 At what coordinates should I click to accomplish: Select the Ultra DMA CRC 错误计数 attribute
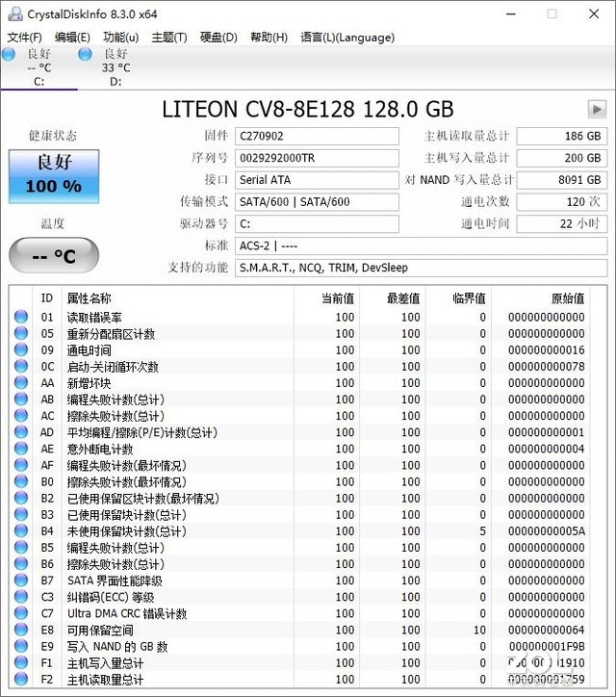click(127, 613)
